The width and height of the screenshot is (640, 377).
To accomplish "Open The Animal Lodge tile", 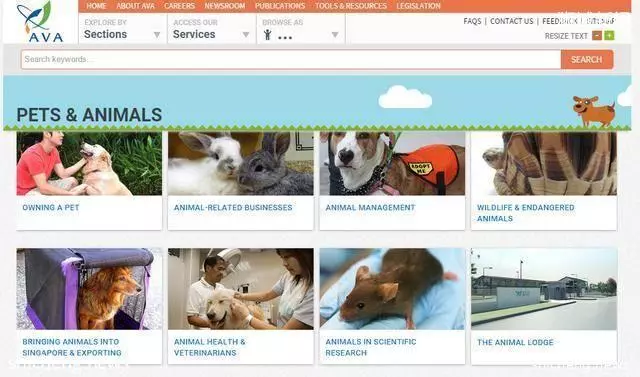I will (x=544, y=306).
